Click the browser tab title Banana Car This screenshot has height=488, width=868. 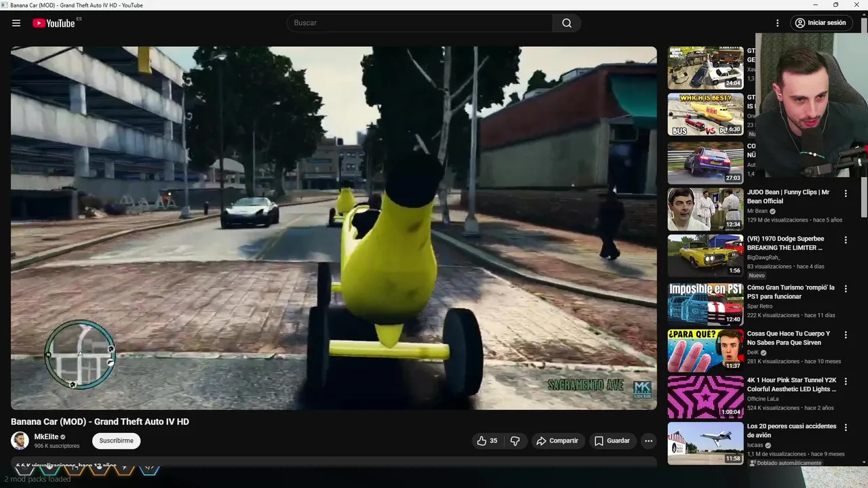pyautogui.click(x=76, y=5)
